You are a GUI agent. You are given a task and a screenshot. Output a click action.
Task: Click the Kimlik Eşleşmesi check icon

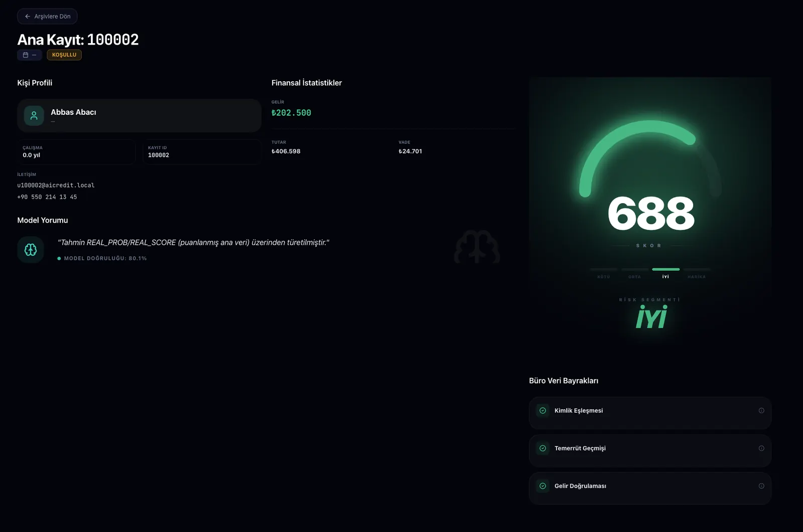point(543,411)
